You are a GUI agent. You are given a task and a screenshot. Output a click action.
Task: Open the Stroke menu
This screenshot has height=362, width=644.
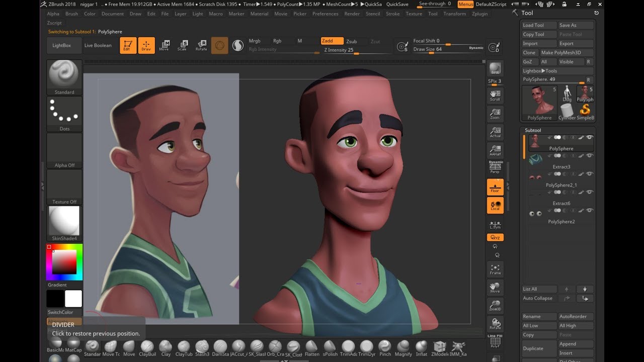(393, 14)
